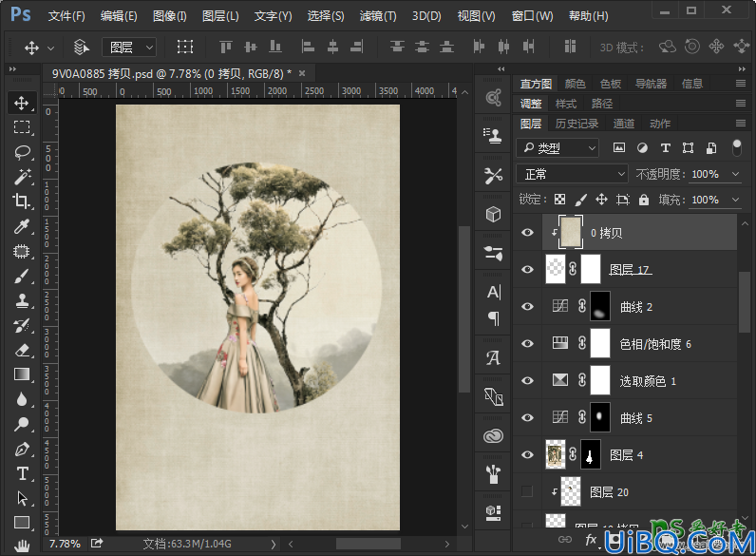Hide the 曲线 5 layer

(x=527, y=418)
